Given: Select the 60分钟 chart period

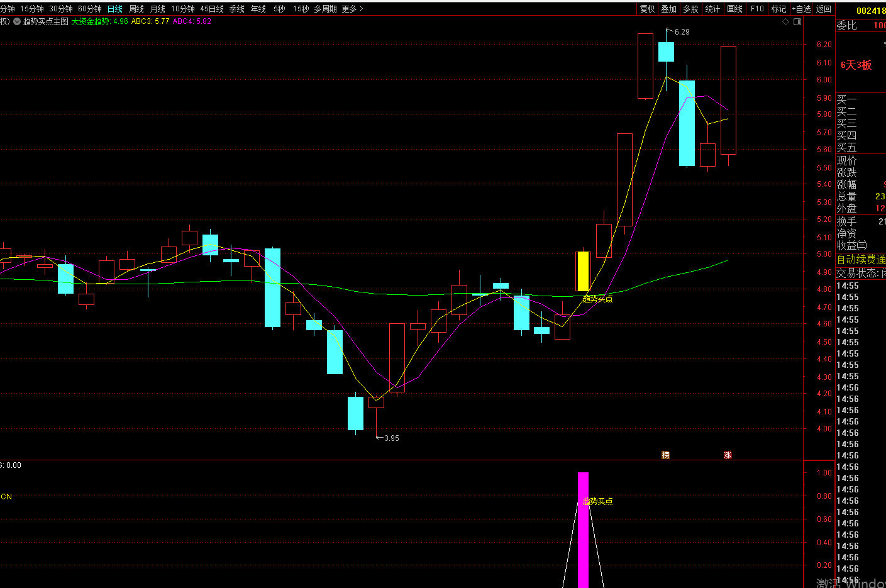Looking at the screenshot, I should point(90,9).
